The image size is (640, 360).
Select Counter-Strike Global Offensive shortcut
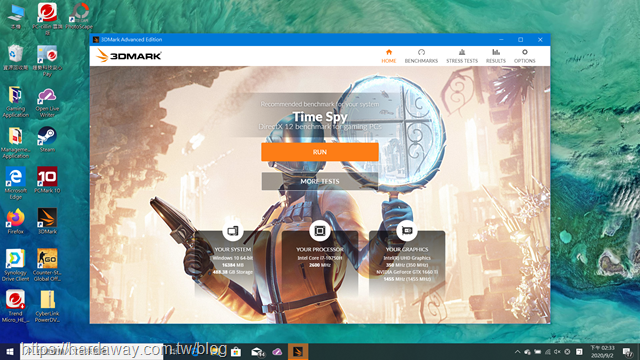(47, 265)
